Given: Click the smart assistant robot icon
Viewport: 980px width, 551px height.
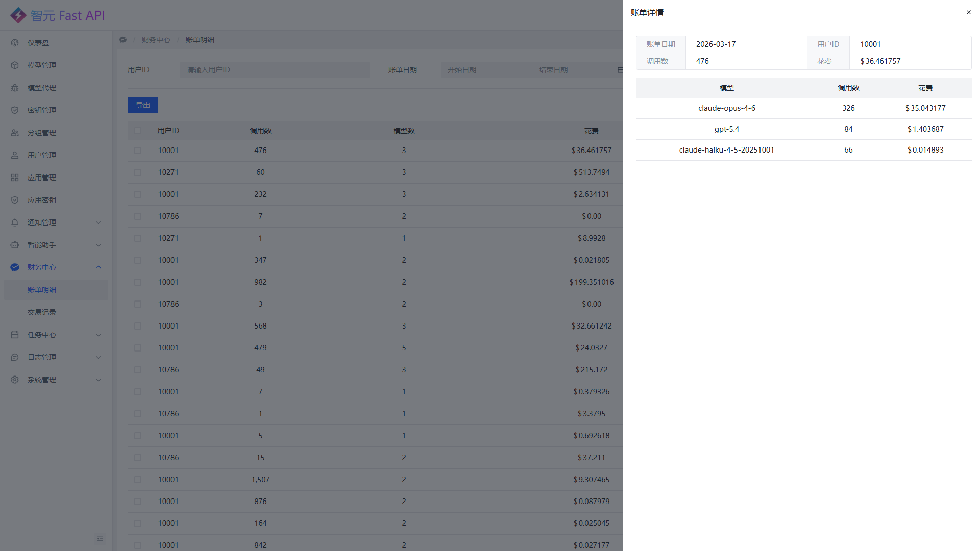Looking at the screenshot, I should (x=15, y=245).
